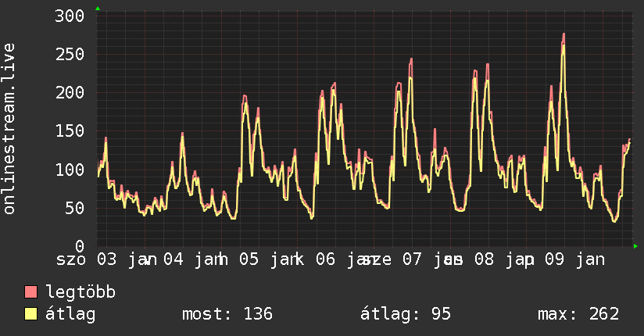Click the 'max: 262' statistic
Image resolution: width=644 pixels, height=336 pixels.
(578, 314)
